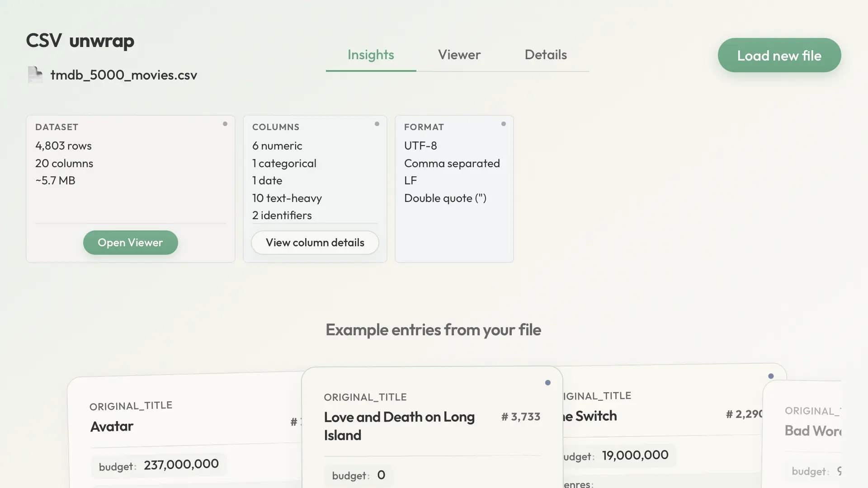Click the file icon beside tmdb_5000_movies.csv

pyautogui.click(x=35, y=75)
